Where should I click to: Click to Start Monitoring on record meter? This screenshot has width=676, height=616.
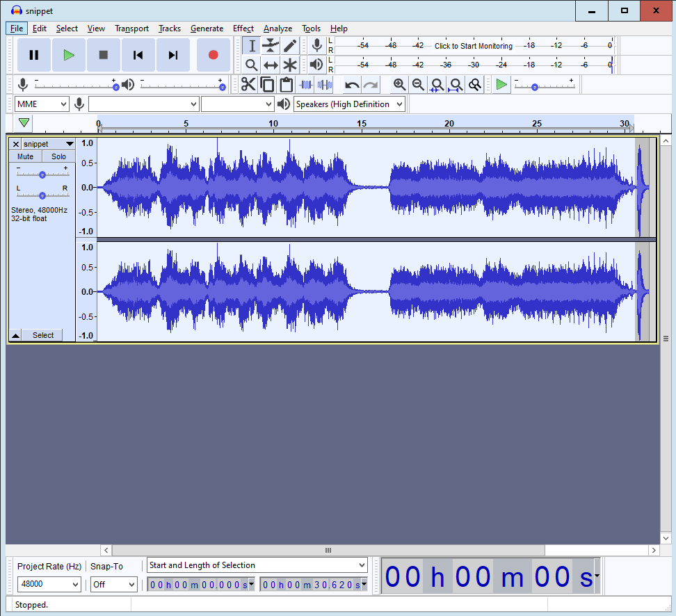[x=473, y=46]
